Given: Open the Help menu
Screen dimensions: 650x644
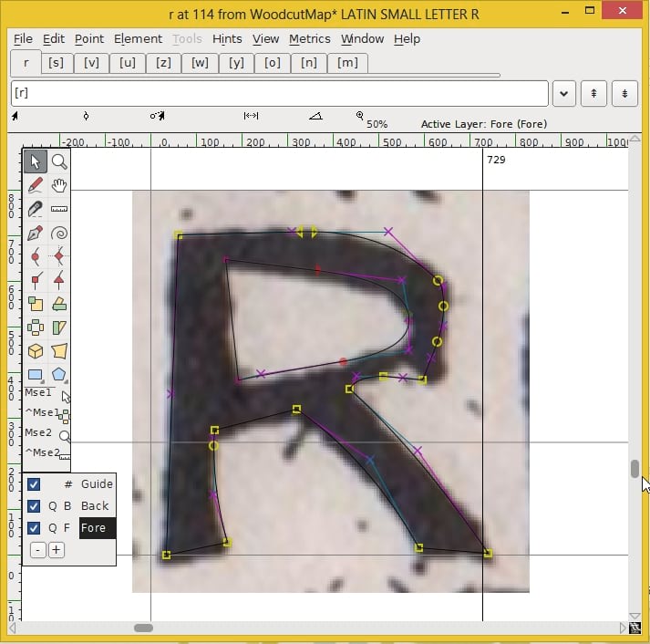Looking at the screenshot, I should tap(407, 39).
